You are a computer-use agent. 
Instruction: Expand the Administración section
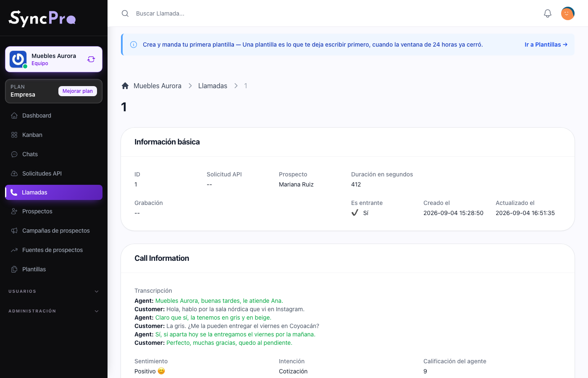(x=54, y=311)
